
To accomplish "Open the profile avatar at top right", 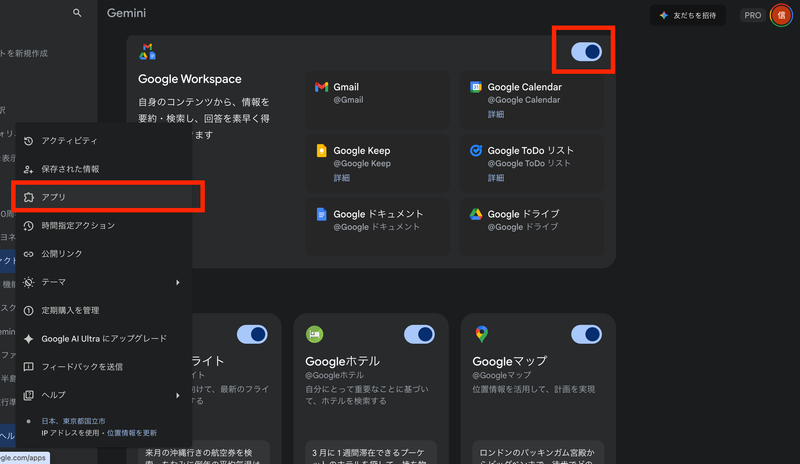I will tap(780, 15).
